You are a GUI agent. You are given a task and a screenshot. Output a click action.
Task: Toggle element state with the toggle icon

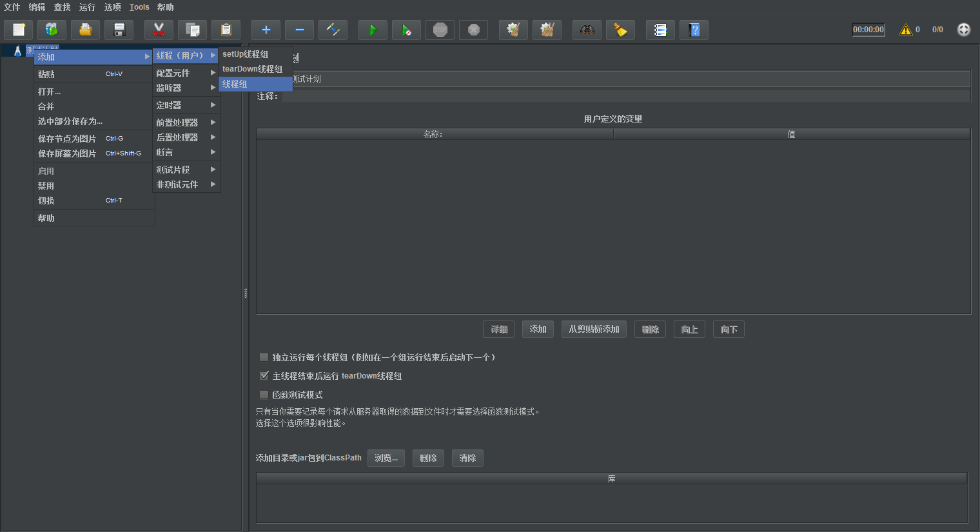point(333,30)
